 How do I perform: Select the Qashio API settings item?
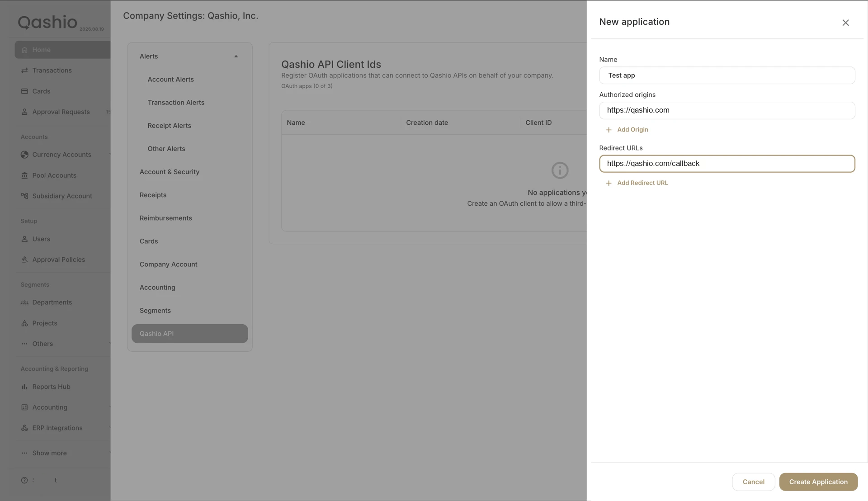click(189, 334)
